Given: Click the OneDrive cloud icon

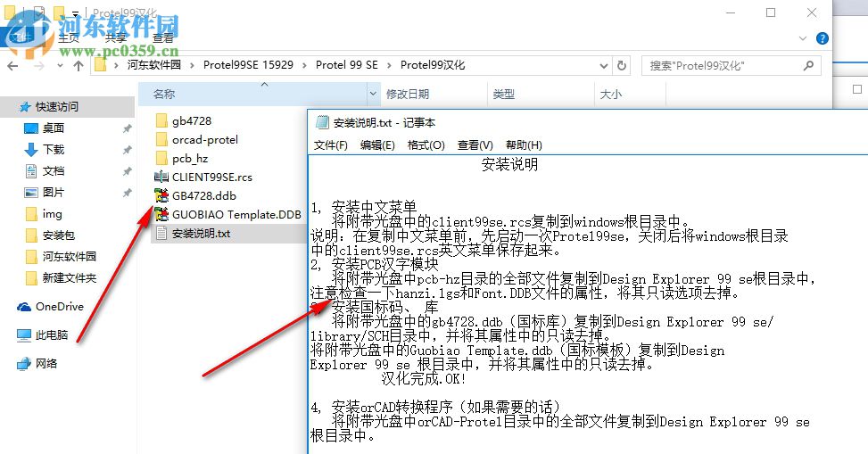Looking at the screenshot, I should click(x=24, y=307).
